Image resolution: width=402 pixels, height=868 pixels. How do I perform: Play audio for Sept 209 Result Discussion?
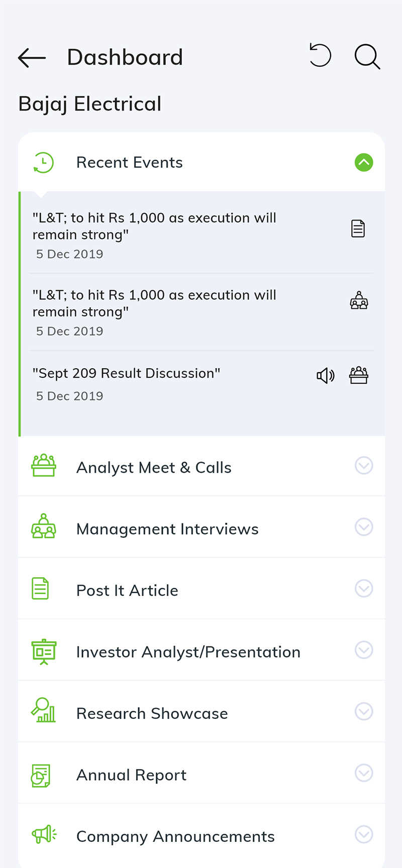[x=326, y=375]
